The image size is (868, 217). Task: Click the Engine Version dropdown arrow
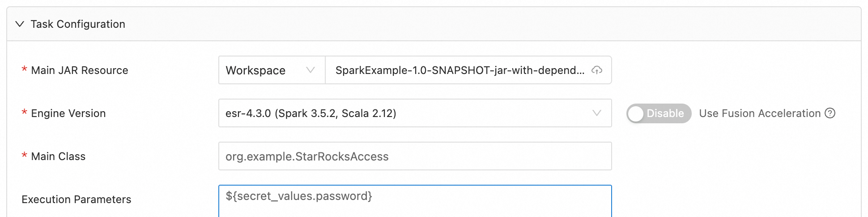click(597, 113)
